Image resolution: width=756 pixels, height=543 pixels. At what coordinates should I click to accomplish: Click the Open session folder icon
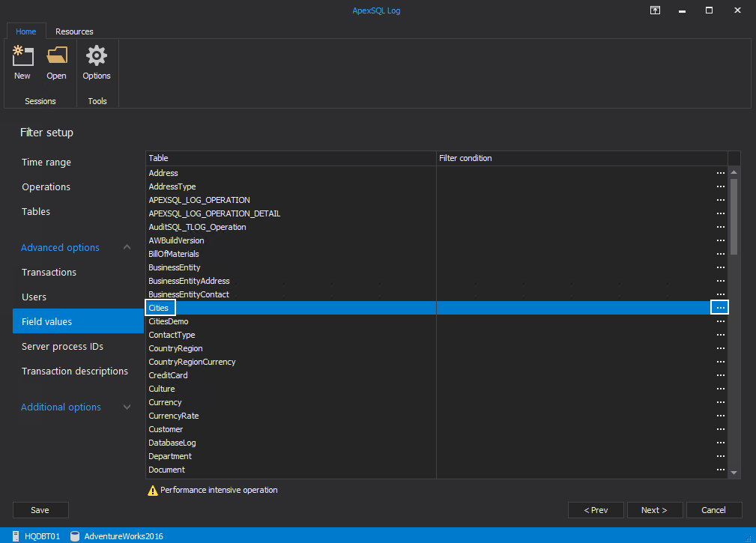(x=56, y=57)
